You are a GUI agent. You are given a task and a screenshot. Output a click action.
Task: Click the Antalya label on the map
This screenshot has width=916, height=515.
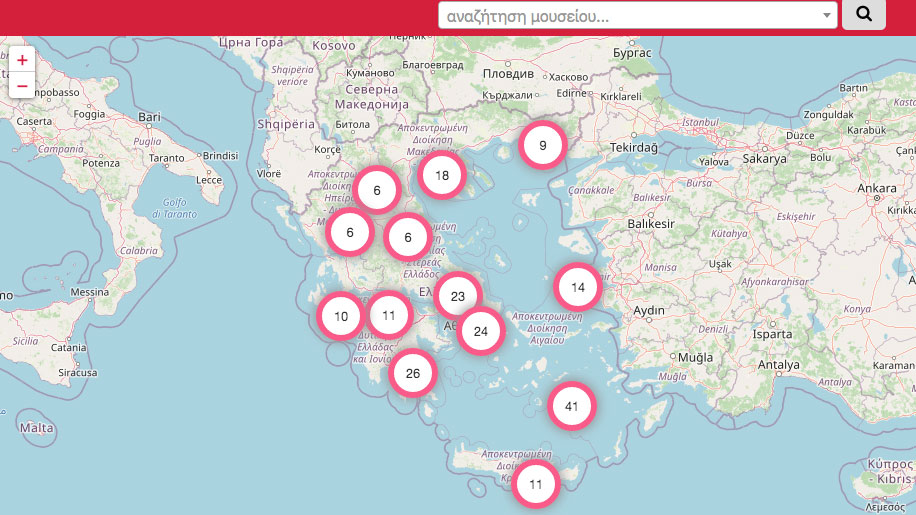point(780,364)
